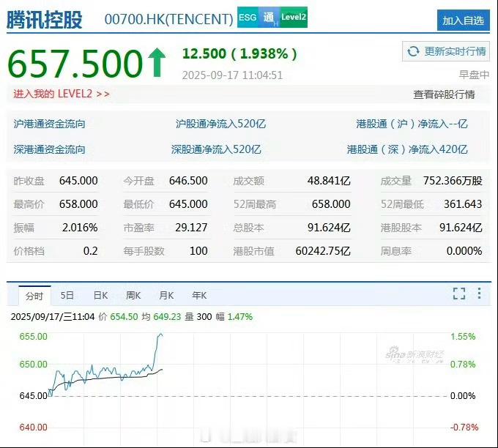
Task: Open fullscreen chart view icon
Action: (x=459, y=294)
